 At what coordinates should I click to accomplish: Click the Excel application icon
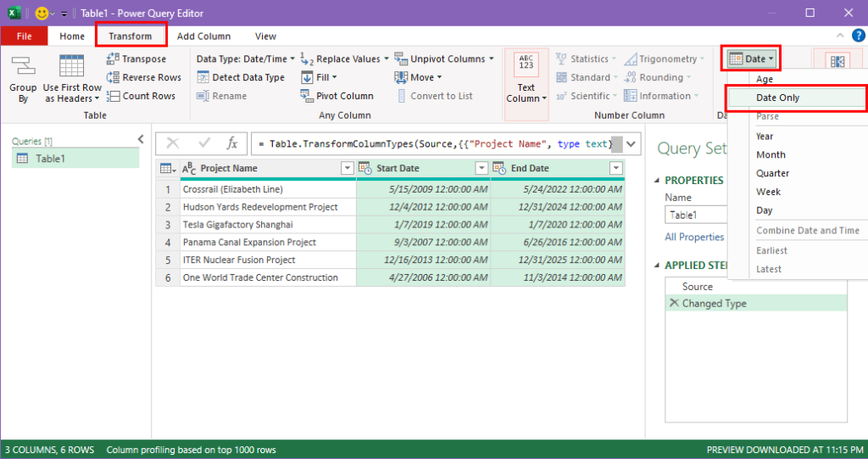(x=14, y=14)
